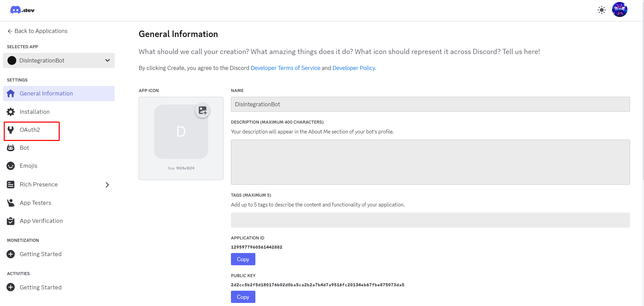
Task: Click the app icon D placeholder thumbnail
Action: [181, 132]
